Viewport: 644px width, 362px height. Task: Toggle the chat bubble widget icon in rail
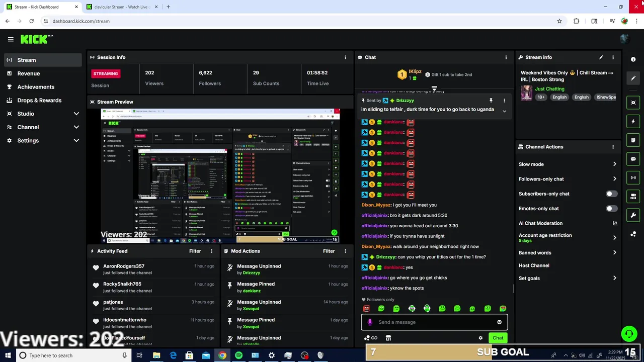click(x=633, y=159)
